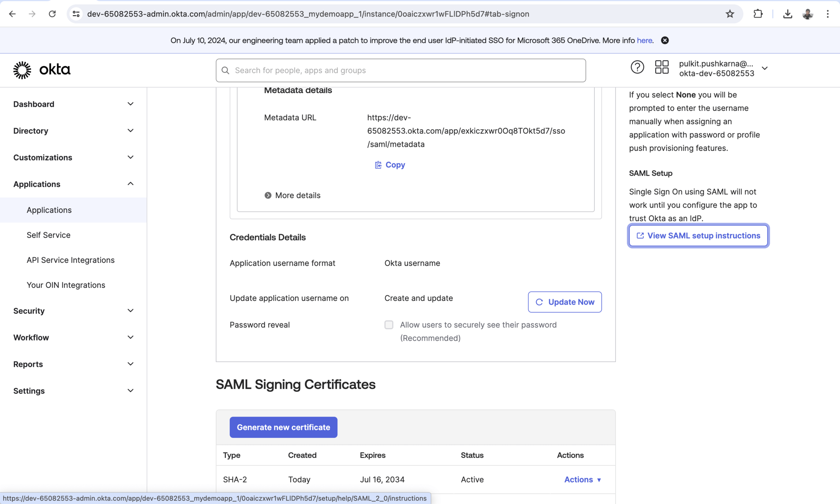Click the people, apps and groups search field
This screenshot has width=840, height=504.
pyautogui.click(x=401, y=70)
